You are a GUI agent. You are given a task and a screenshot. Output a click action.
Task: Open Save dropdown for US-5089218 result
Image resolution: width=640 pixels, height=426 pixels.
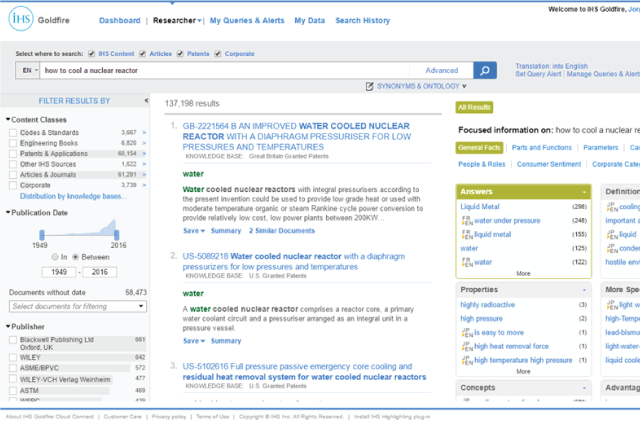pyautogui.click(x=194, y=341)
